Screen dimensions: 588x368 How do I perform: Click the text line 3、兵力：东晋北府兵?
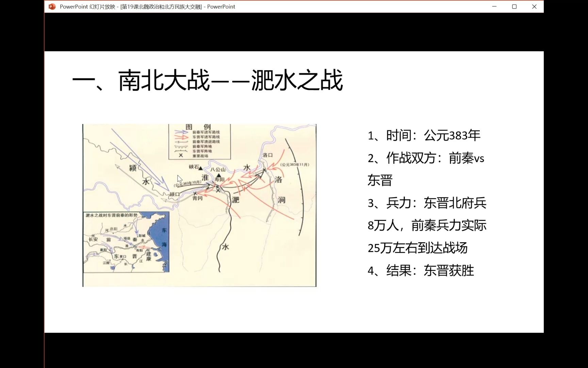(427, 203)
